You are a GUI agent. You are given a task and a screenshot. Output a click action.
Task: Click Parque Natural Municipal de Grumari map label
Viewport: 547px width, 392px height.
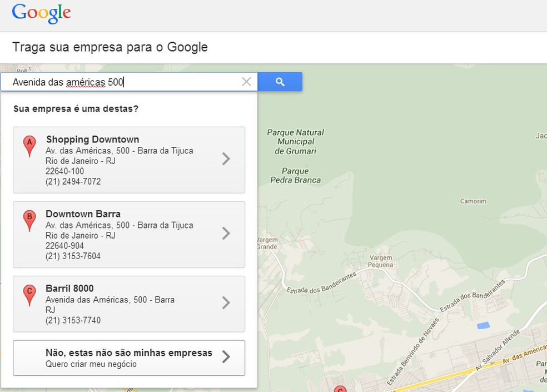[x=295, y=142]
